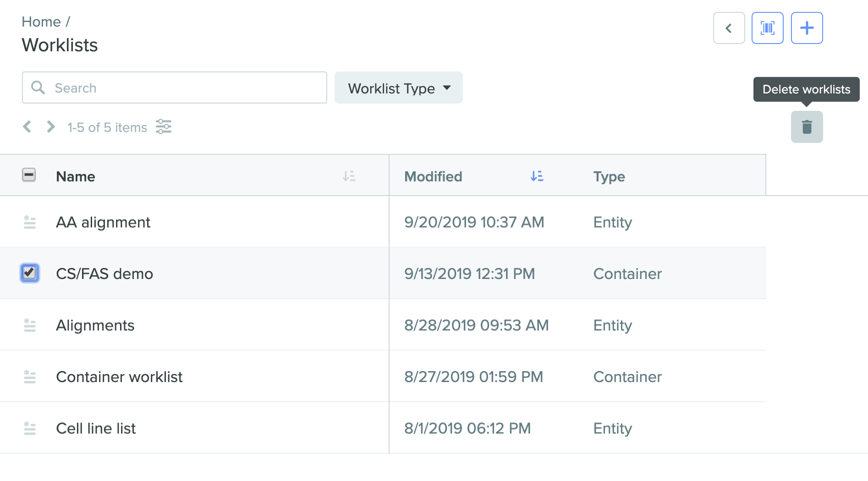Click list icon beside AA alignment
868x481 pixels.
tap(29, 222)
